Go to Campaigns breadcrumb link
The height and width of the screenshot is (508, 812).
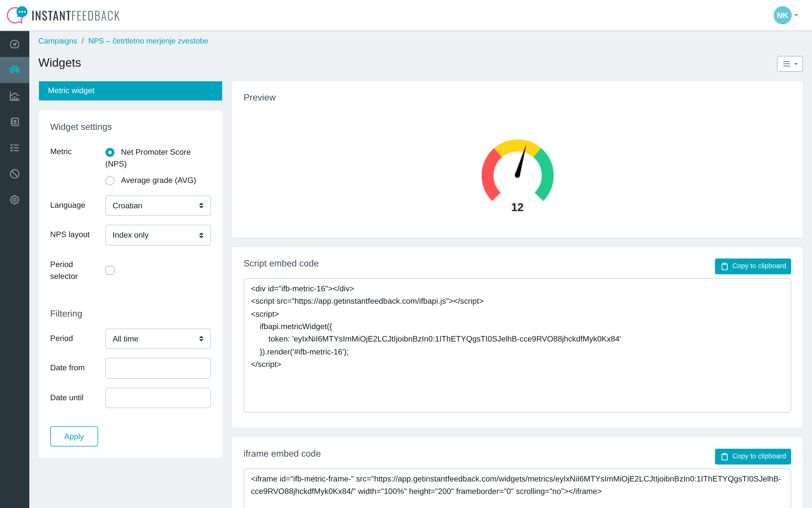click(58, 41)
